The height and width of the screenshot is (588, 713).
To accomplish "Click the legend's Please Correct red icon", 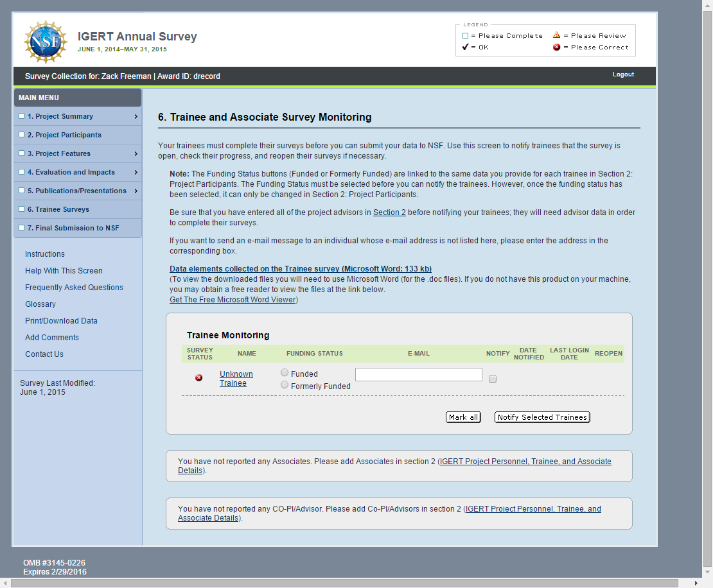I will click(x=556, y=47).
